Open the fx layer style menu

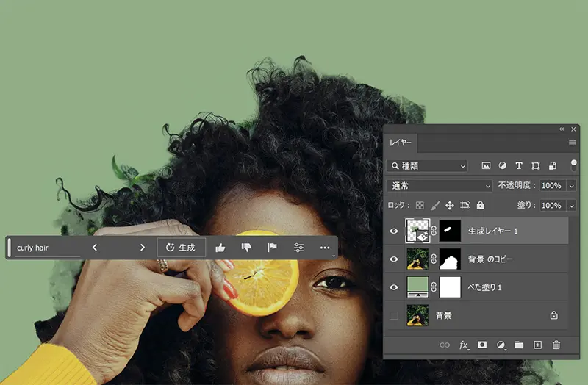tap(464, 345)
